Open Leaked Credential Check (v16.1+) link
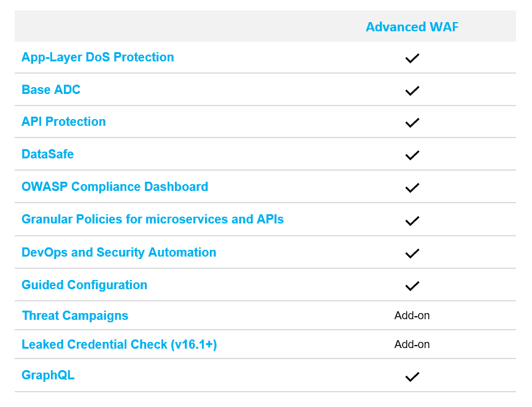This screenshot has width=532, height=407. tap(119, 345)
